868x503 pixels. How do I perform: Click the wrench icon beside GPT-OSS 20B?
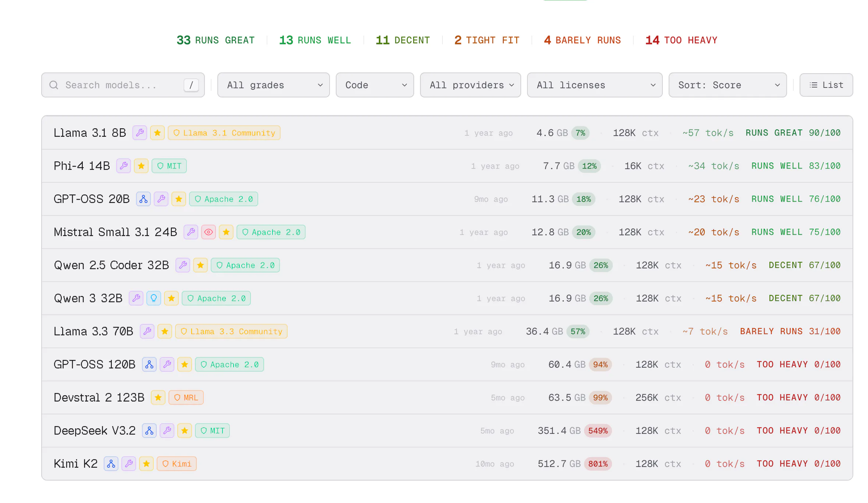[161, 199]
